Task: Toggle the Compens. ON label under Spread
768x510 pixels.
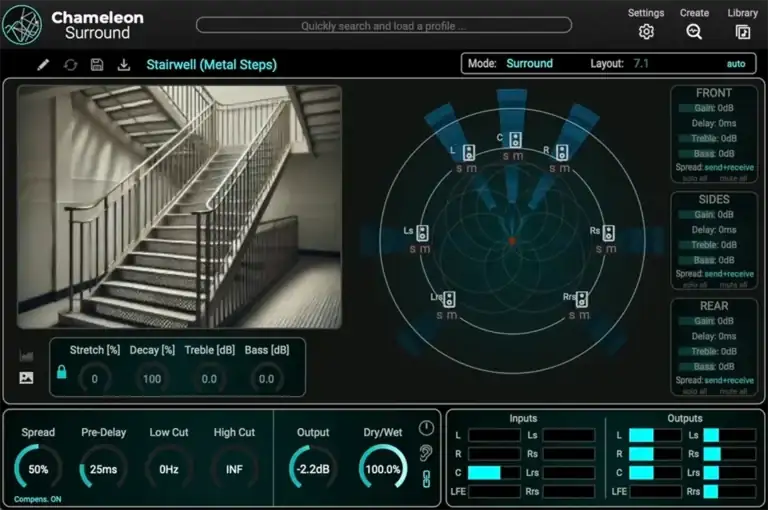Action: click(38, 499)
